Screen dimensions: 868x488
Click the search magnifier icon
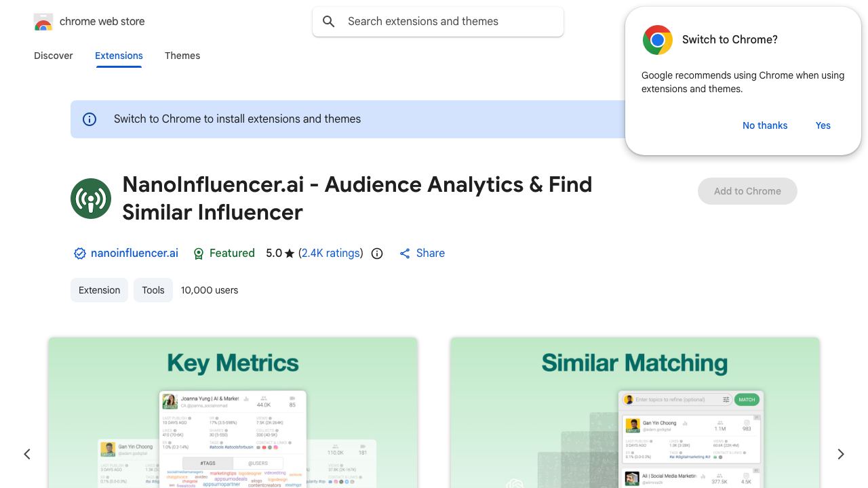click(x=329, y=22)
